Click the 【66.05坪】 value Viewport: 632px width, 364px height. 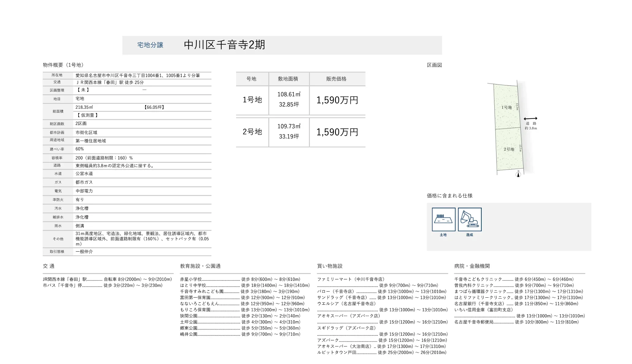click(154, 107)
